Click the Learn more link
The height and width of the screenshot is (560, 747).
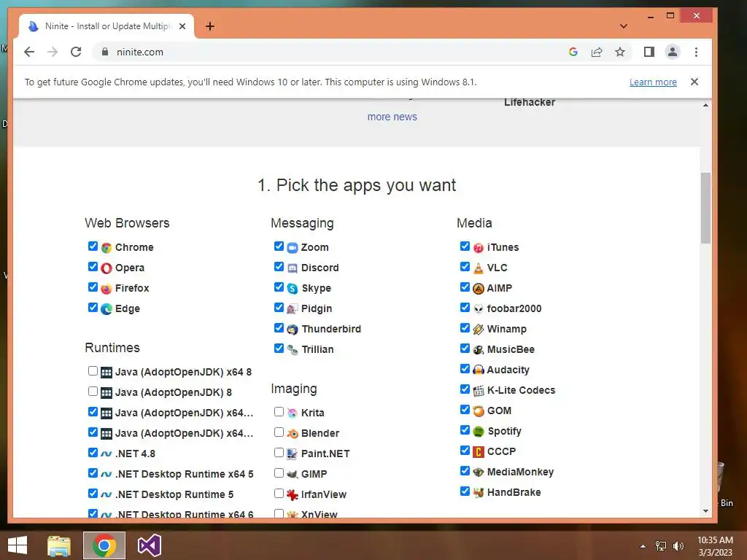653,82
